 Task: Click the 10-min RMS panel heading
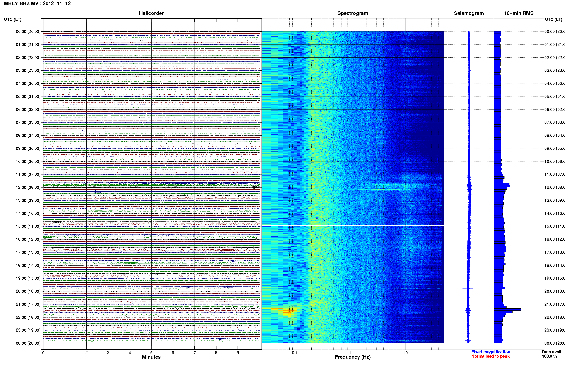tap(519, 13)
